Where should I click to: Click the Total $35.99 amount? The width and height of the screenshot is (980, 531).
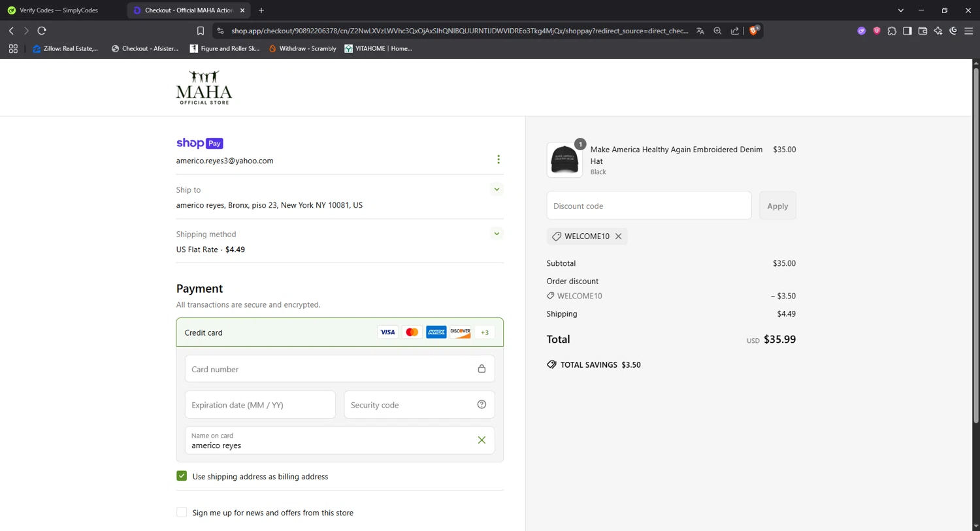click(x=779, y=340)
